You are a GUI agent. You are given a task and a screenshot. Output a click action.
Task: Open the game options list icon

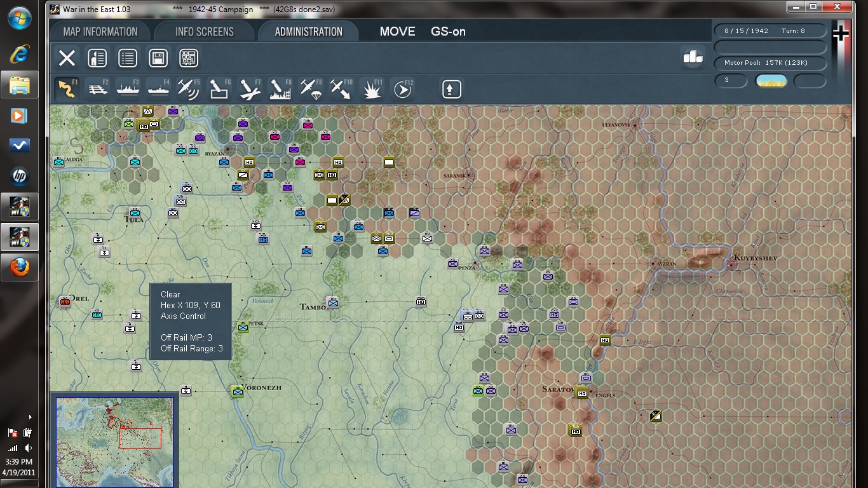(x=128, y=58)
